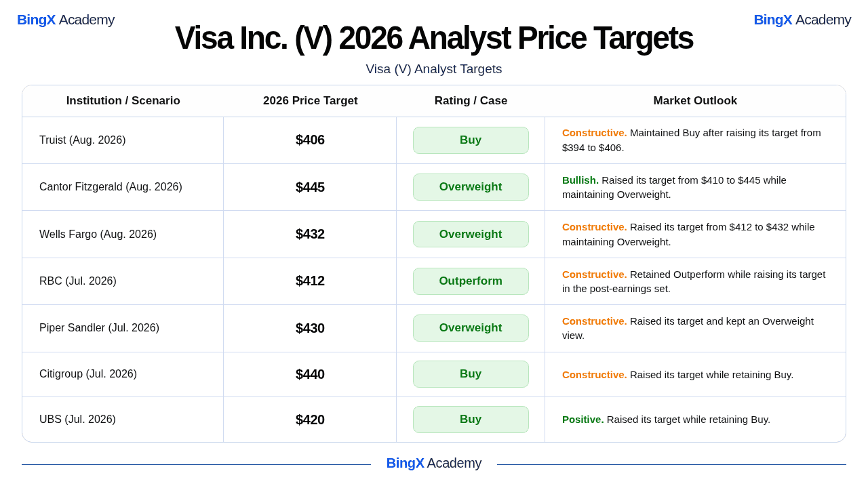The width and height of the screenshot is (868, 488).
Task: Click the Buy badge for Citigroup
Action: [471, 374]
